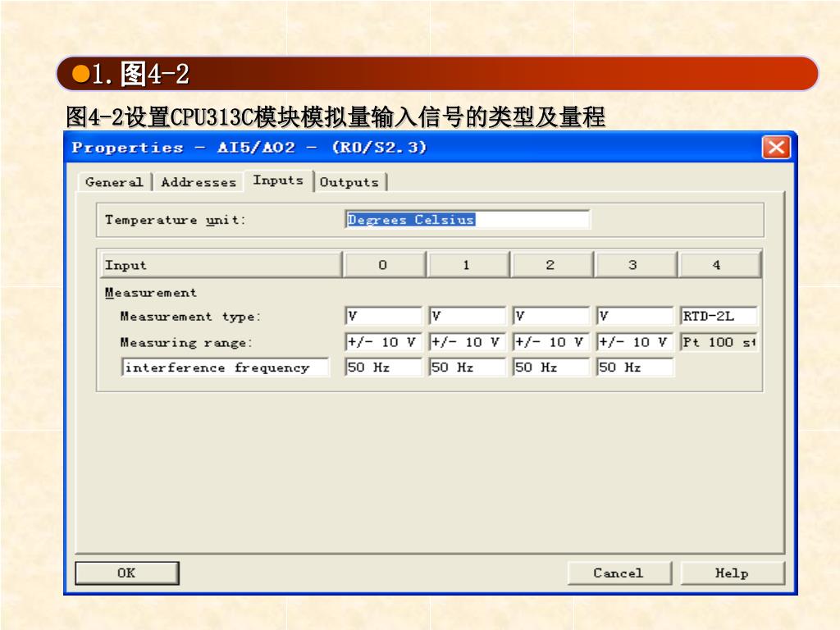Open the General tab

click(114, 182)
